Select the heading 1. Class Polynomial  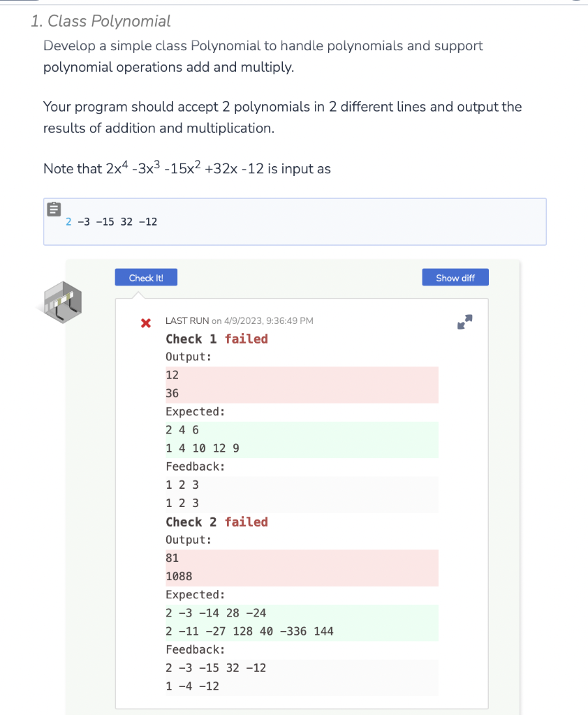tap(100, 22)
